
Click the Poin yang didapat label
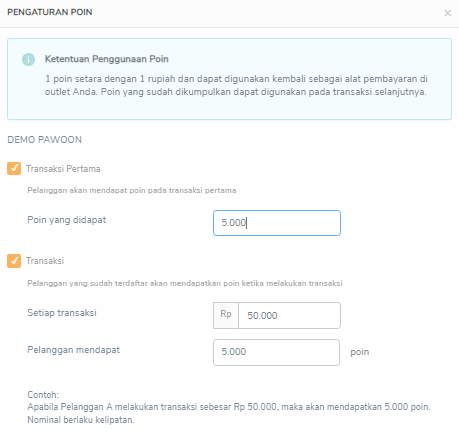[67, 220]
